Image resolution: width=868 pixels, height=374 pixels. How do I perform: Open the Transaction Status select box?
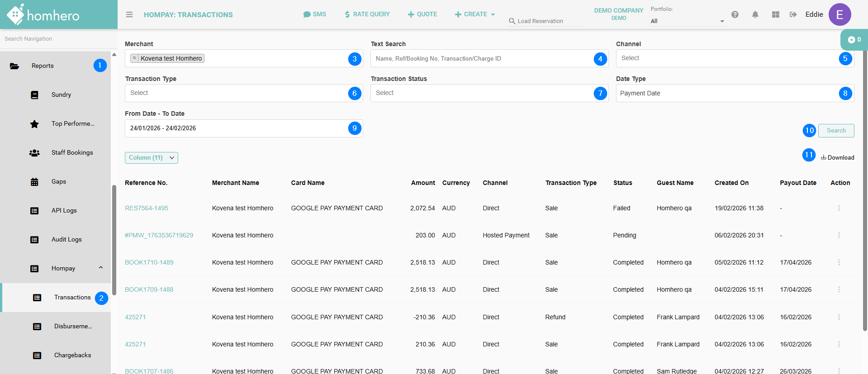click(482, 93)
